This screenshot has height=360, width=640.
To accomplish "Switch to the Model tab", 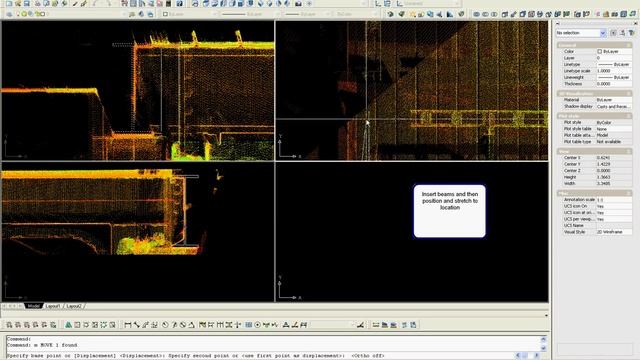I will tap(34, 306).
